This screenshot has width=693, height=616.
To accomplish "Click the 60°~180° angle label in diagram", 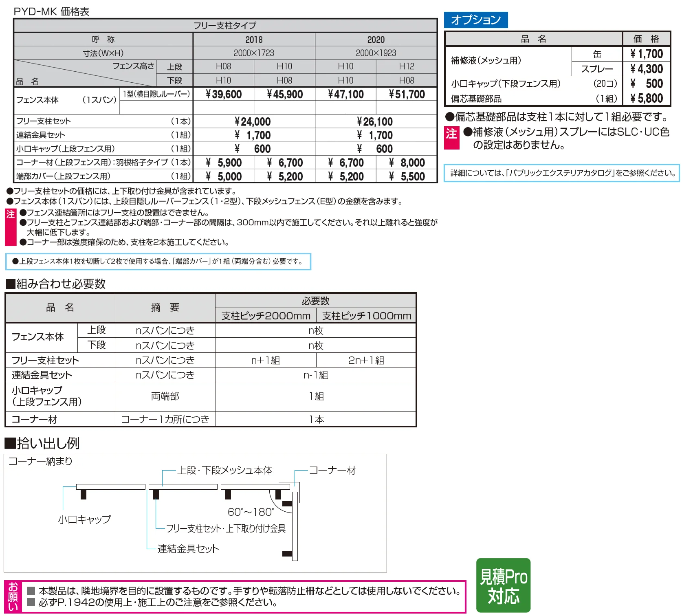I will point(251,512).
